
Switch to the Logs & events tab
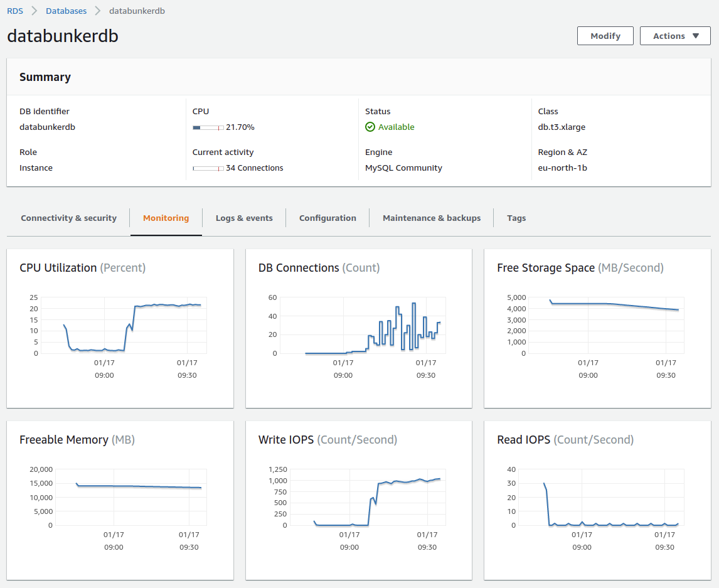(x=243, y=218)
